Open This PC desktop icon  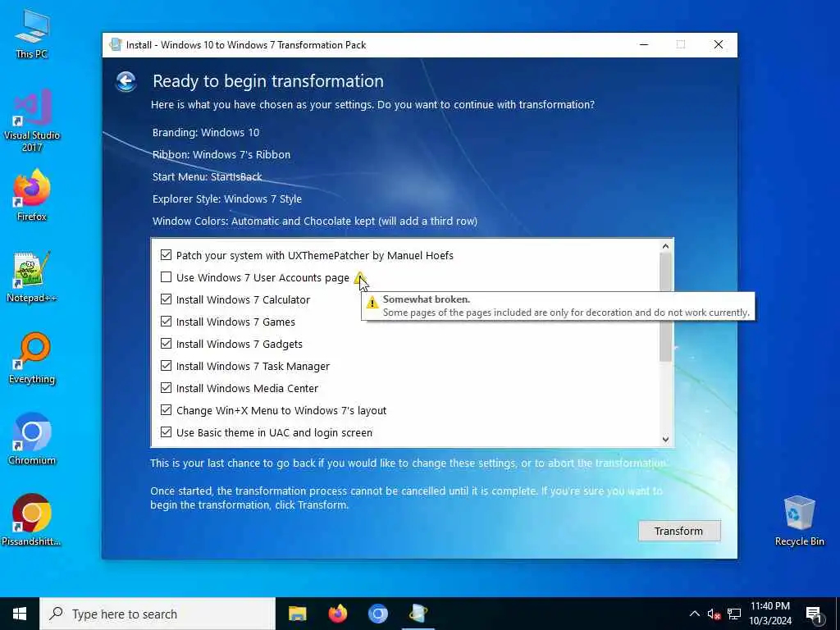coord(32,33)
